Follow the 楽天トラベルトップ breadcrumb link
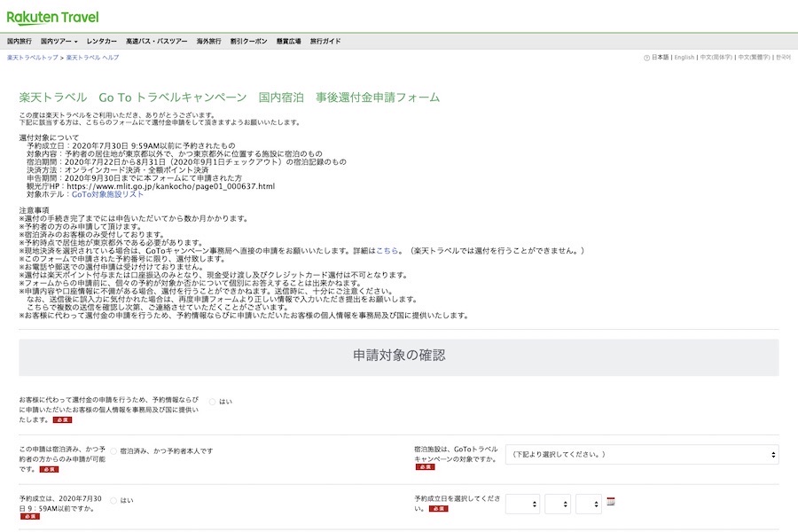Screen dimensions: 798x532 (x=33, y=58)
